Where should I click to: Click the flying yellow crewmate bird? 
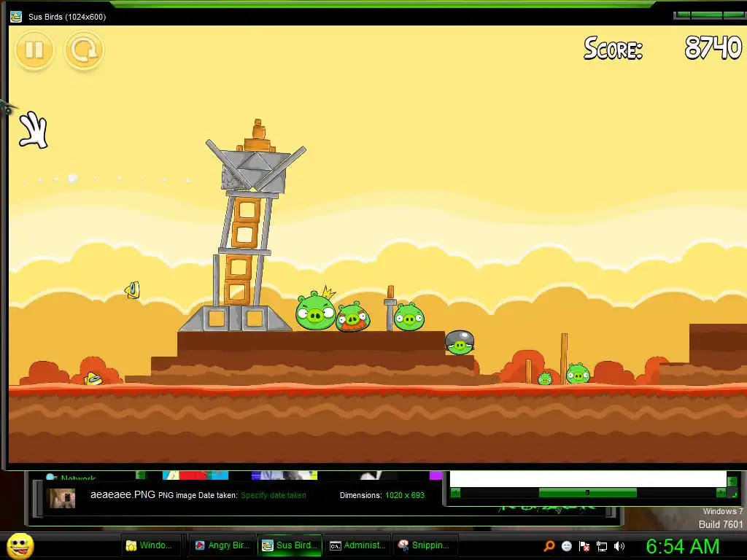pyautogui.click(x=133, y=290)
